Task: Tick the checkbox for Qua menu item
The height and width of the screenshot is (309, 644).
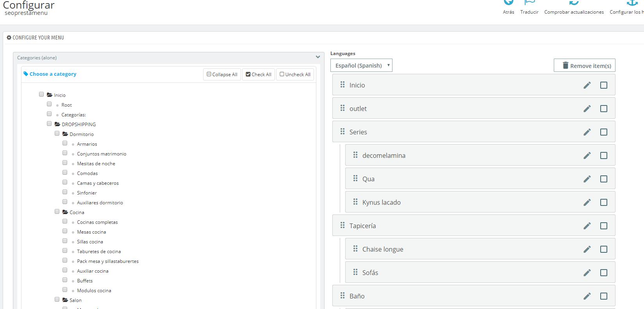Action: click(604, 179)
